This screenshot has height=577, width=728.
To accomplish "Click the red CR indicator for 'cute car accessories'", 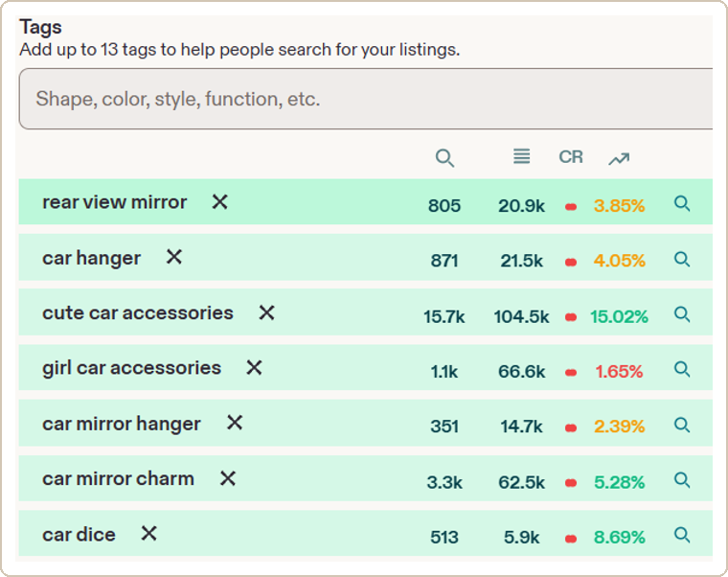I will (571, 317).
